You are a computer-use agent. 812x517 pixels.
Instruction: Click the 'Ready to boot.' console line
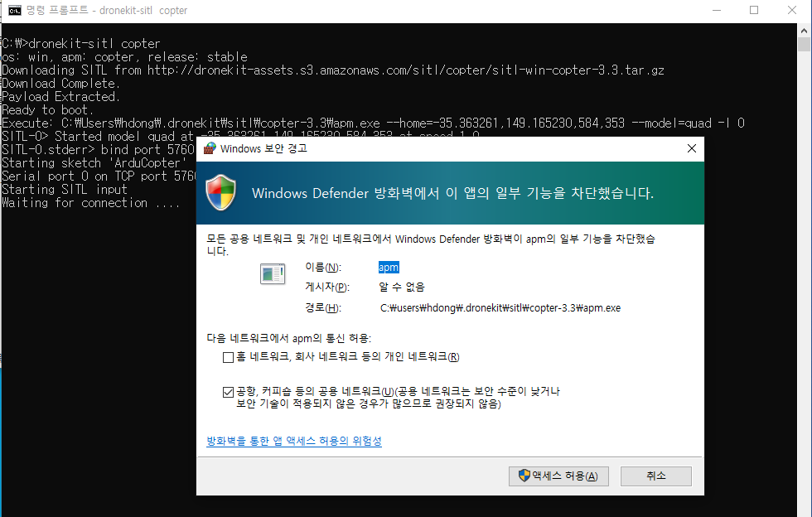48,110
